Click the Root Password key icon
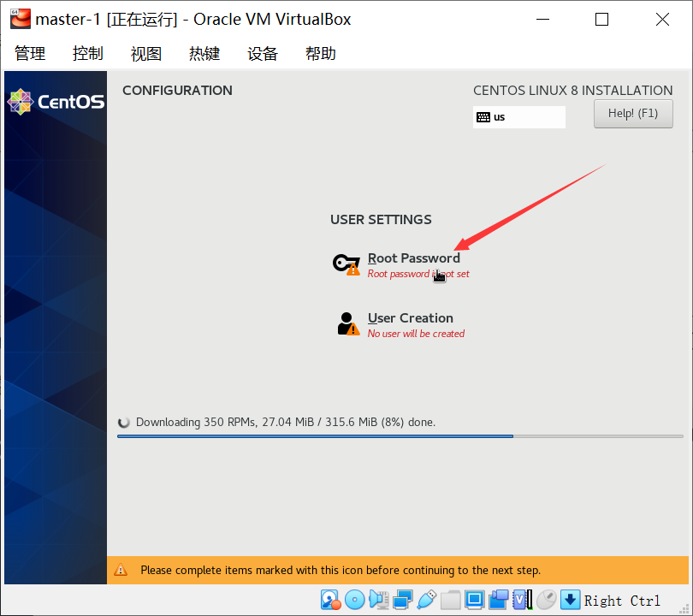 click(346, 264)
